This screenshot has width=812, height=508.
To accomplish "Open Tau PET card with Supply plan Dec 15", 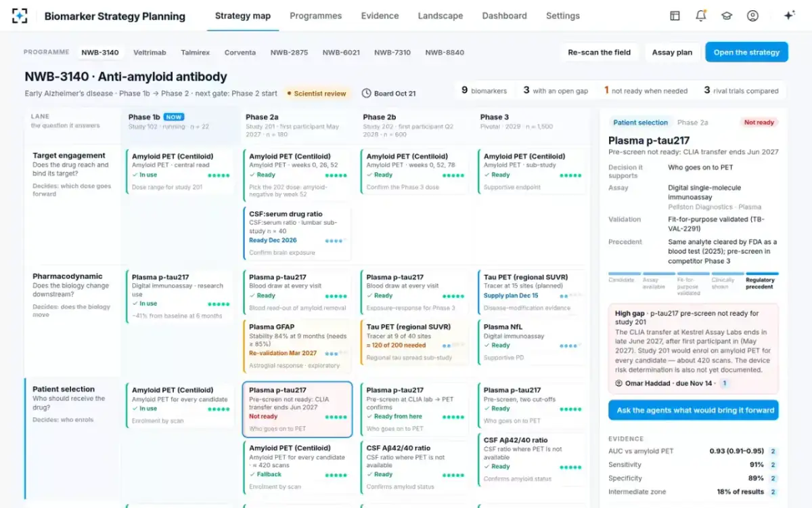I will [531, 293].
